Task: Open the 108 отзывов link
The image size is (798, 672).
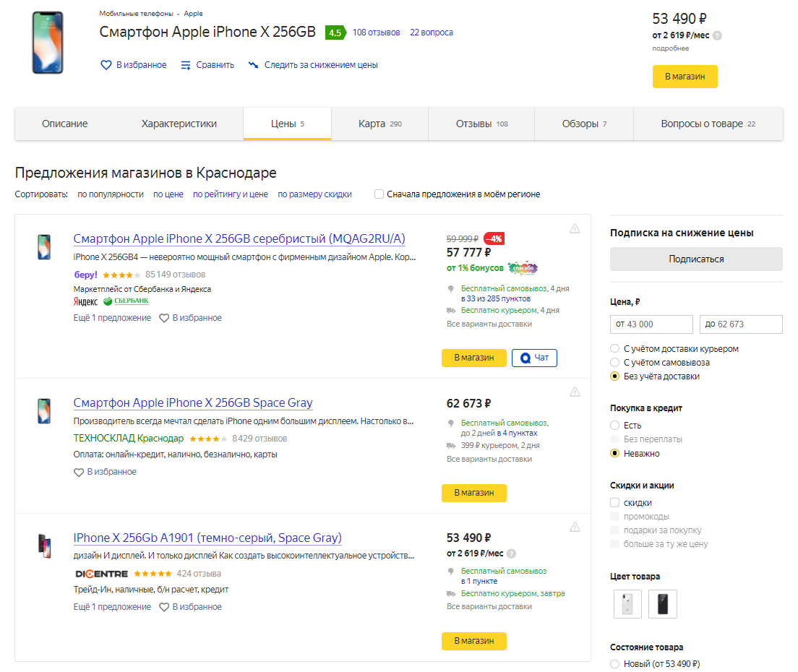Action: click(x=376, y=33)
